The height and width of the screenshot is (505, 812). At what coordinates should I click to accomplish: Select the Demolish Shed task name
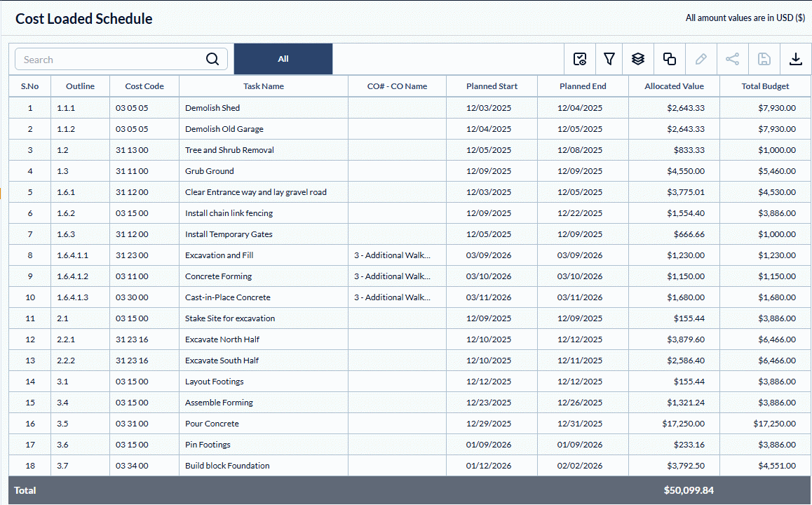coord(212,108)
